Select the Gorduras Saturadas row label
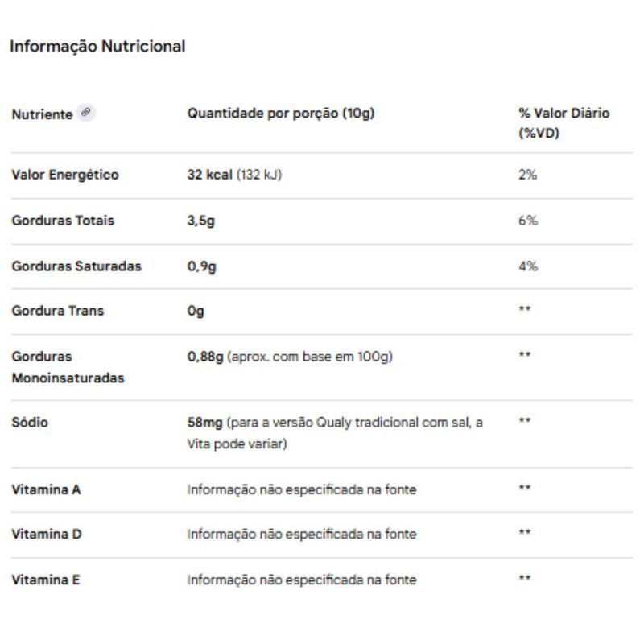 (x=76, y=266)
